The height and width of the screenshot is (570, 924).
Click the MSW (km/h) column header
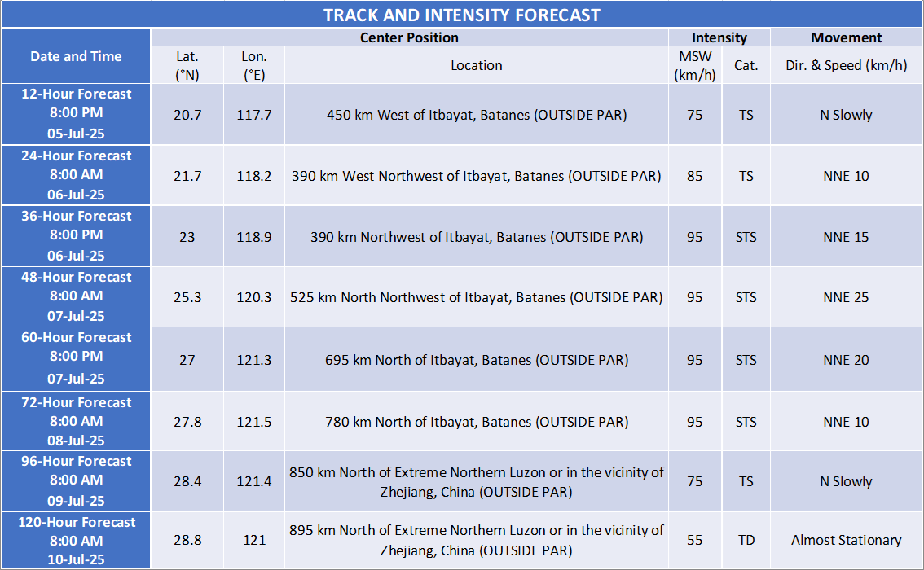(x=695, y=65)
